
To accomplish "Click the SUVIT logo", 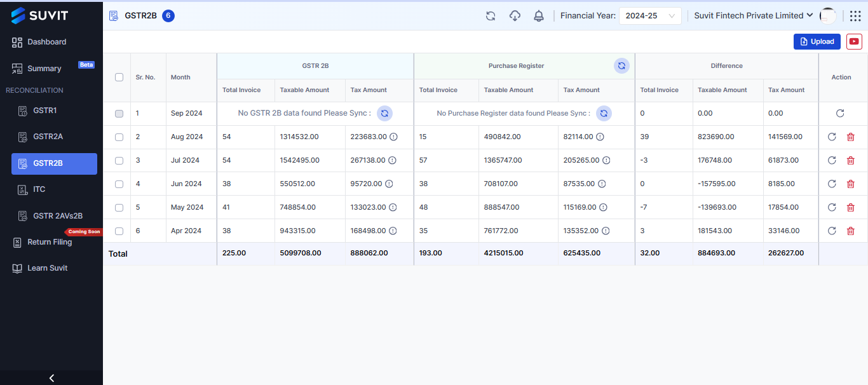I will 39,15.
